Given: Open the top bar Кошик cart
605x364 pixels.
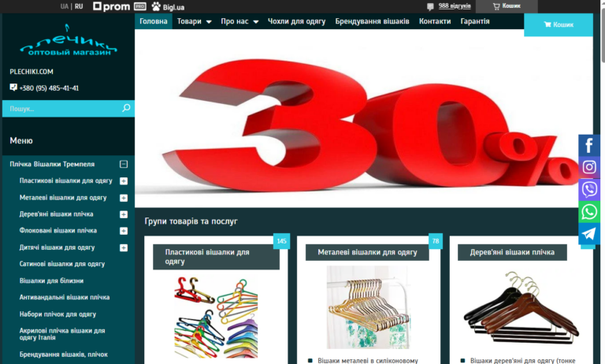Looking at the screenshot, I should (x=507, y=6).
